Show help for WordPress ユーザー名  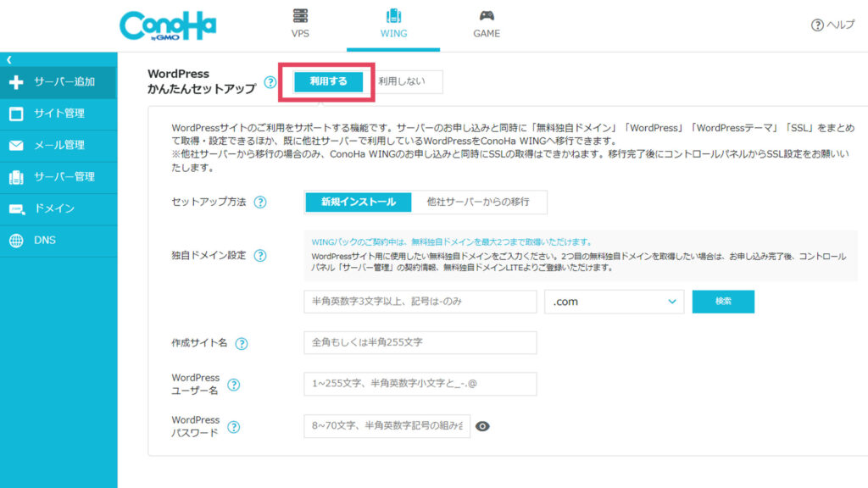pyautogui.click(x=234, y=385)
